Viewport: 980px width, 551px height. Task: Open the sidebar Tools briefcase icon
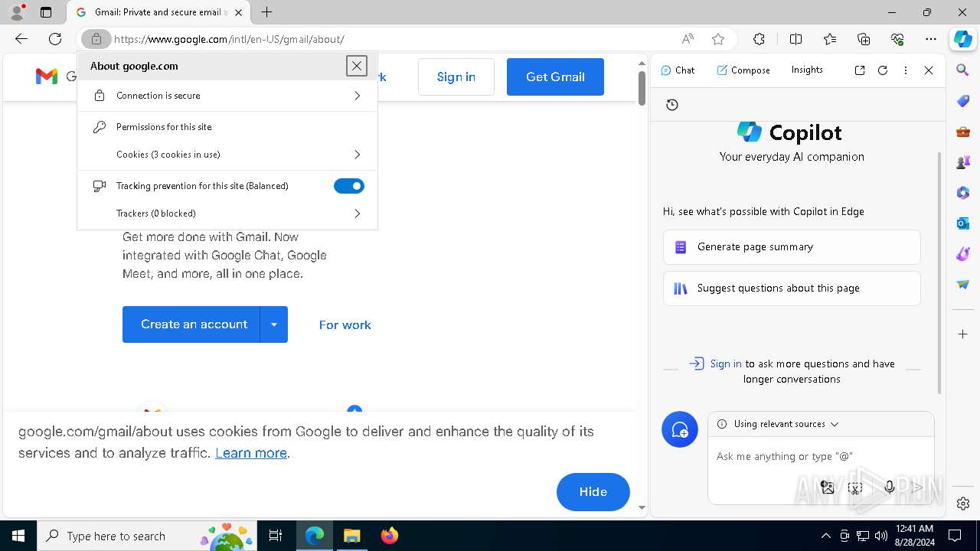tap(963, 132)
